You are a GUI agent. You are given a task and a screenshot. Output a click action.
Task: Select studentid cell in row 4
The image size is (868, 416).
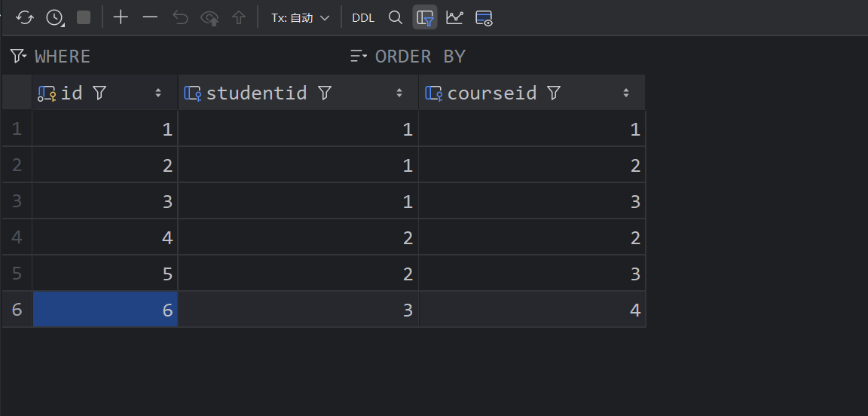298,237
